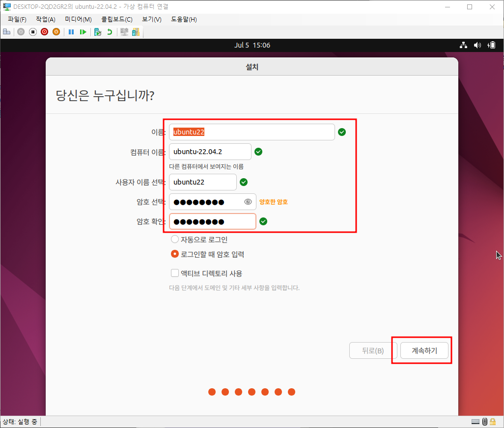Open the 클립보드(C) menu

(117, 19)
